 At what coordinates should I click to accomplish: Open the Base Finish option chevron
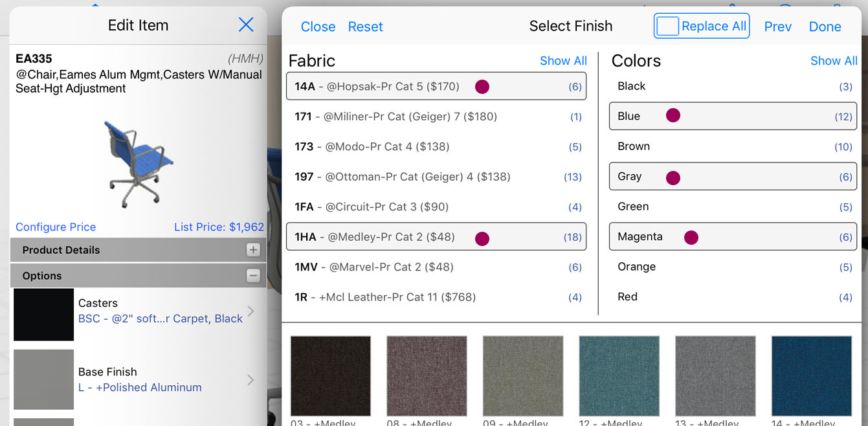(x=251, y=380)
